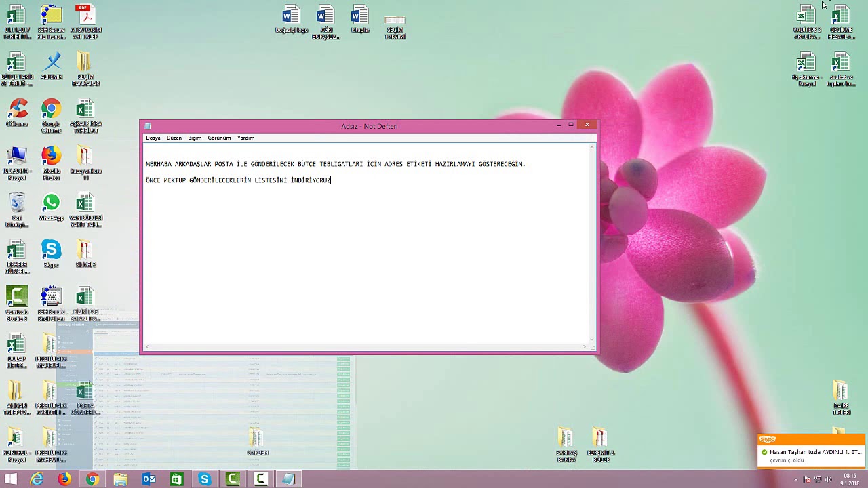Select the CCleaner desktop icon
This screenshot has height=488, width=868.
click(x=17, y=113)
